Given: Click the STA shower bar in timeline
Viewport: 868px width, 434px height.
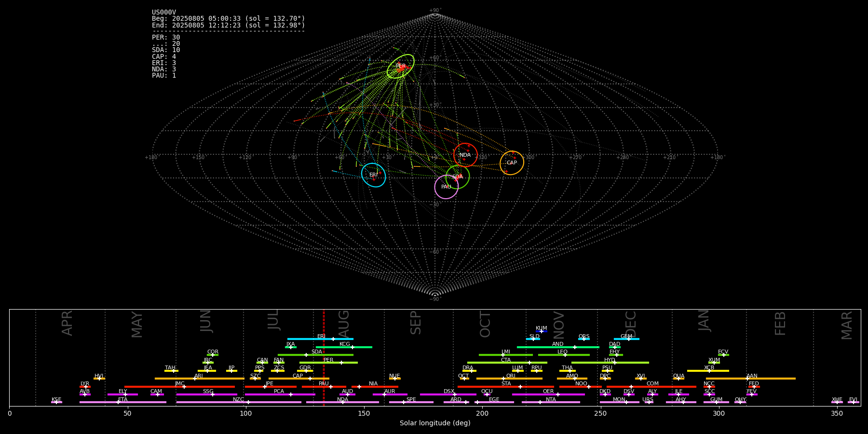Looking at the screenshot, I should (506, 387).
